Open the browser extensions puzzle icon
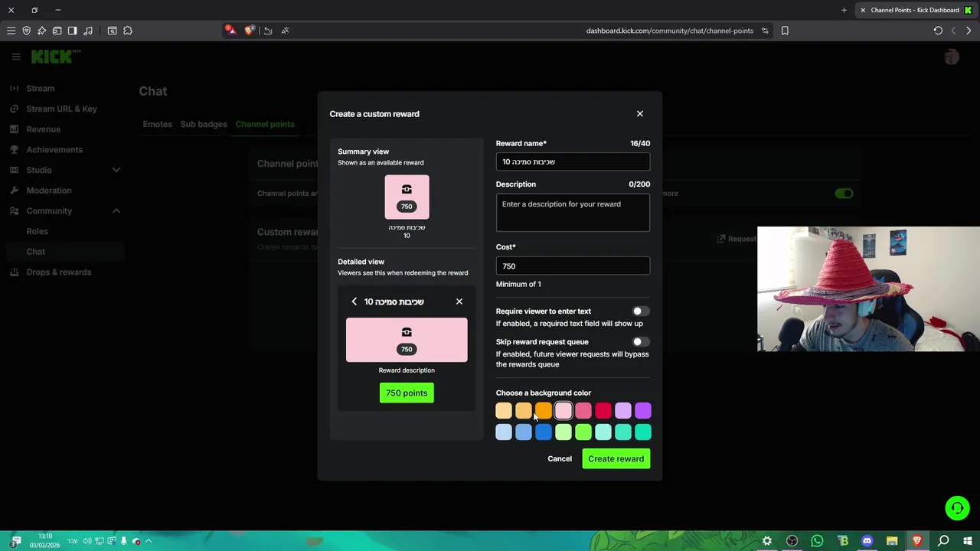This screenshot has width=980, height=551. tap(128, 31)
